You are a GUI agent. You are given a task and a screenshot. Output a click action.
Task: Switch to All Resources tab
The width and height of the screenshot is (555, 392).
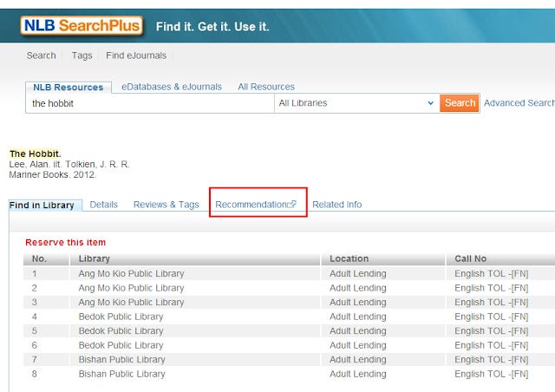click(266, 87)
